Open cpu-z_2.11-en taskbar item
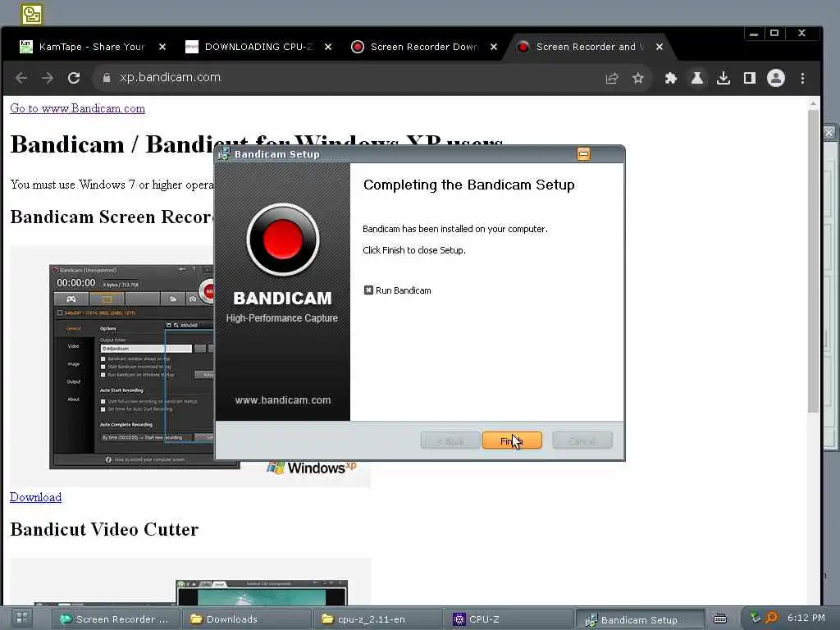This screenshot has height=630, width=840. 377,619
